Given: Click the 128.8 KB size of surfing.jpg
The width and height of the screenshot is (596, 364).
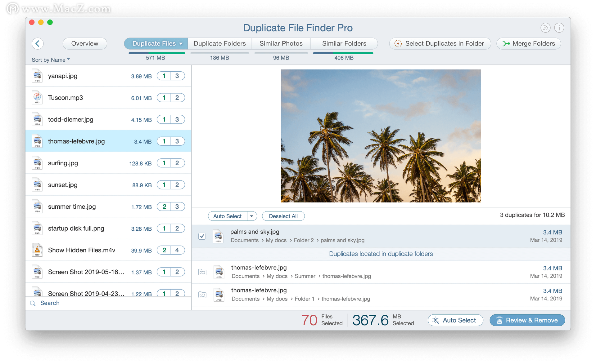Looking at the screenshot, I should point(140,163).
